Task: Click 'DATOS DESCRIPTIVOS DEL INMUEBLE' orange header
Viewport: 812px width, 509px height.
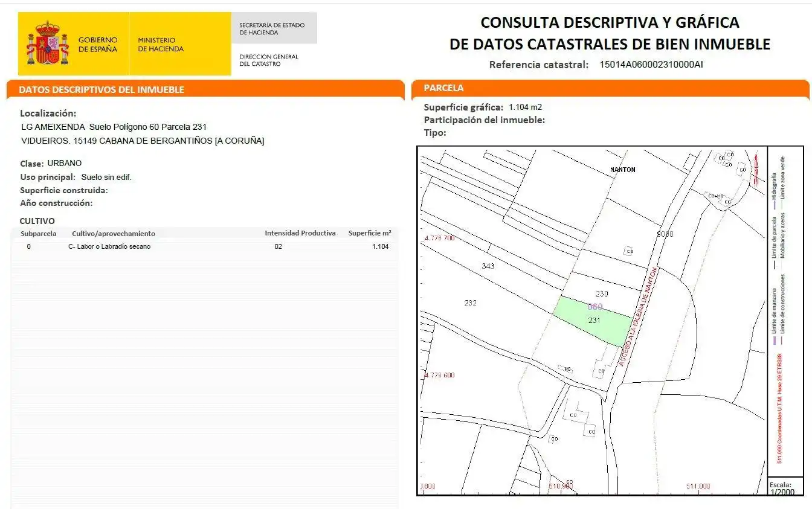Action: pos(205,89)
